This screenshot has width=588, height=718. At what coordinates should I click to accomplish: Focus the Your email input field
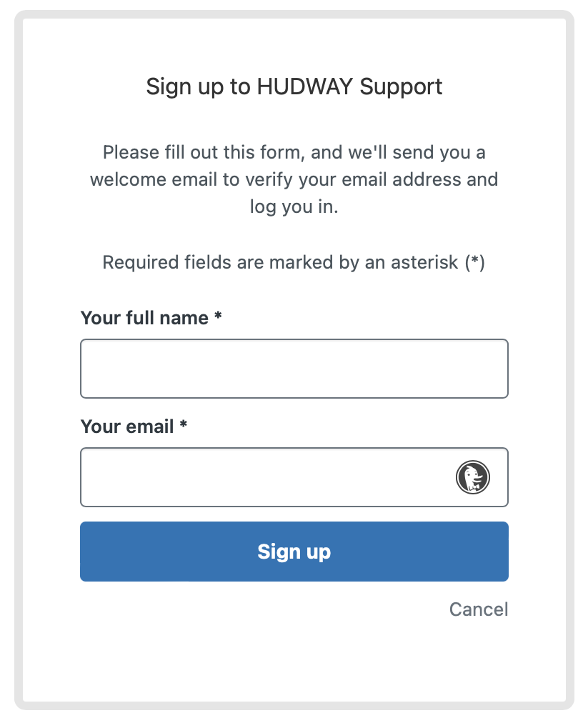pyautogui.click(x=294, y=477)
